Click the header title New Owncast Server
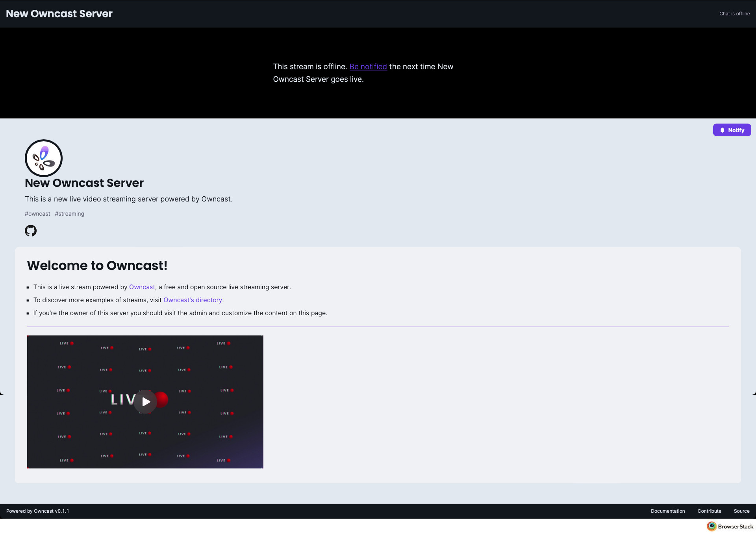 pos(59,14)
